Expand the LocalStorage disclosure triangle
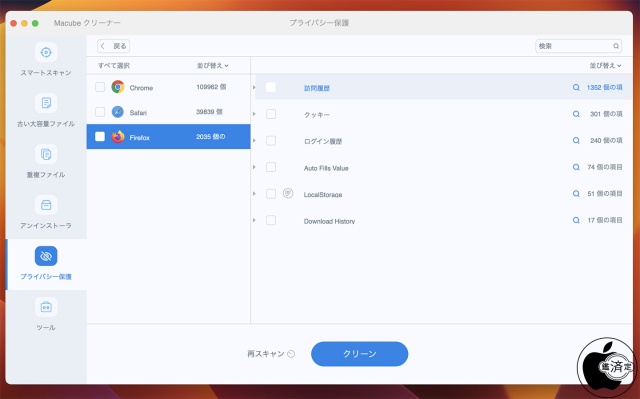Screen dimensions: 640x399 point(254,194)
